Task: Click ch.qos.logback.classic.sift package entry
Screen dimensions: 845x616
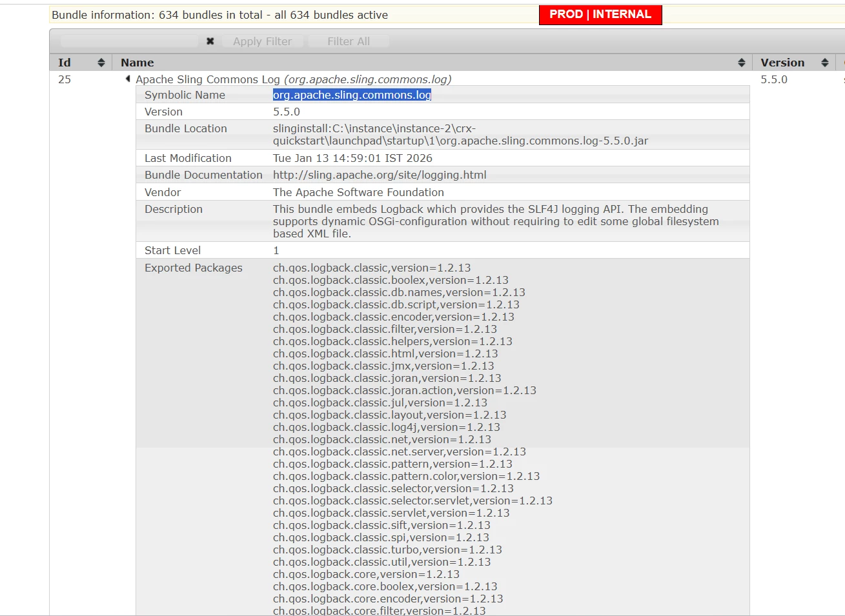Action: pyautogui.click(x=382, y=525)
